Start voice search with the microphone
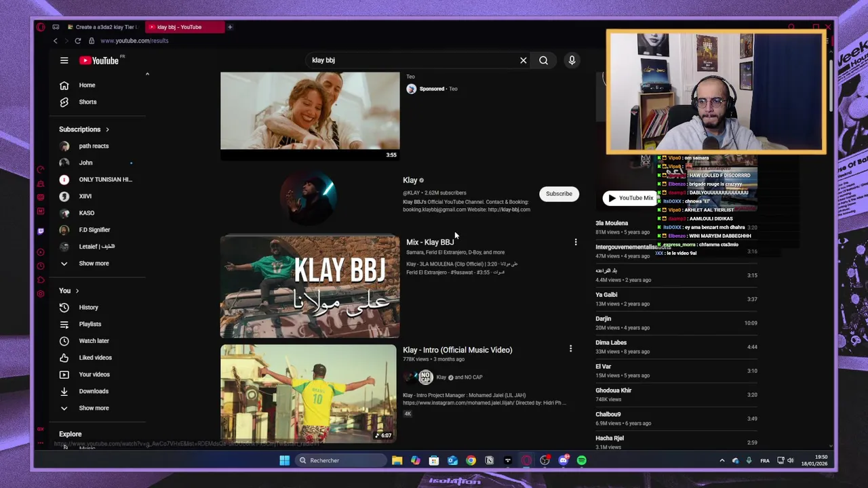The height and width of the screenshot is (488, 868). 572,60
